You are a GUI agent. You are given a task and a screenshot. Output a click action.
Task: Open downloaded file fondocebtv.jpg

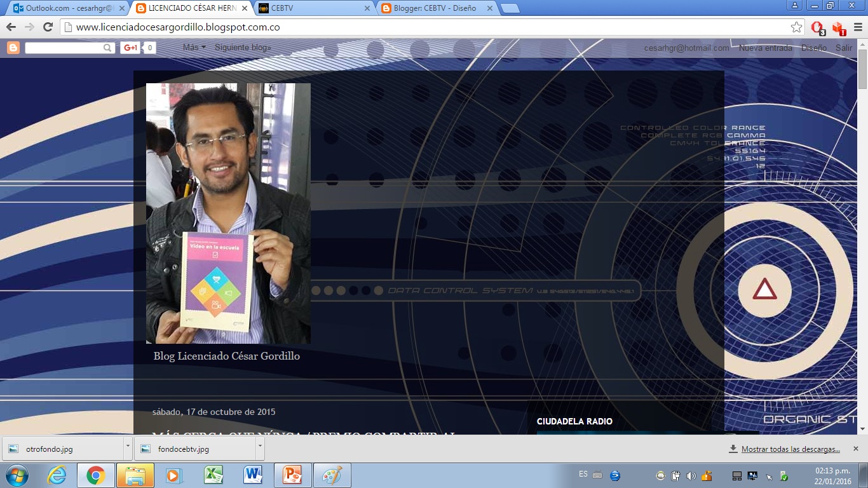tap(194, 449)
